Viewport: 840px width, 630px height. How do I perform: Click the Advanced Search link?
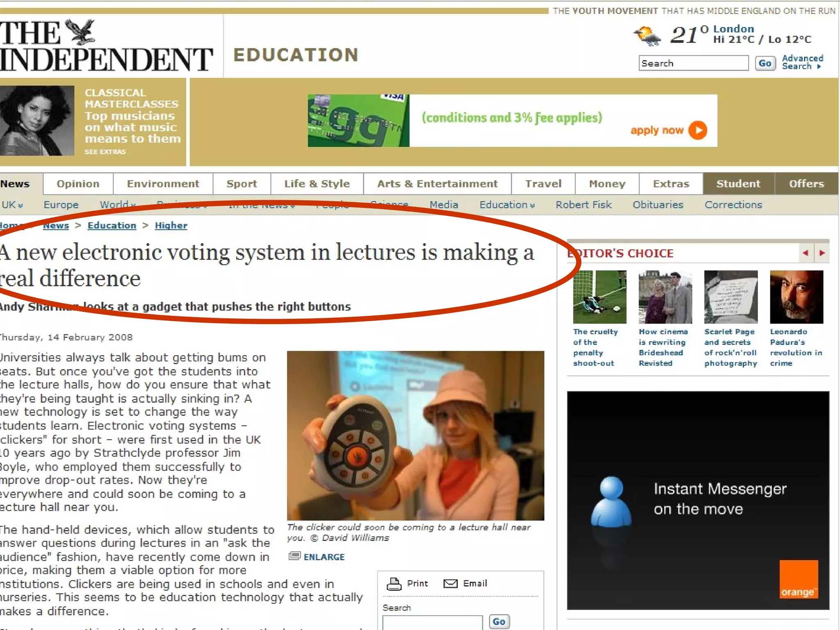coord(802,62)
